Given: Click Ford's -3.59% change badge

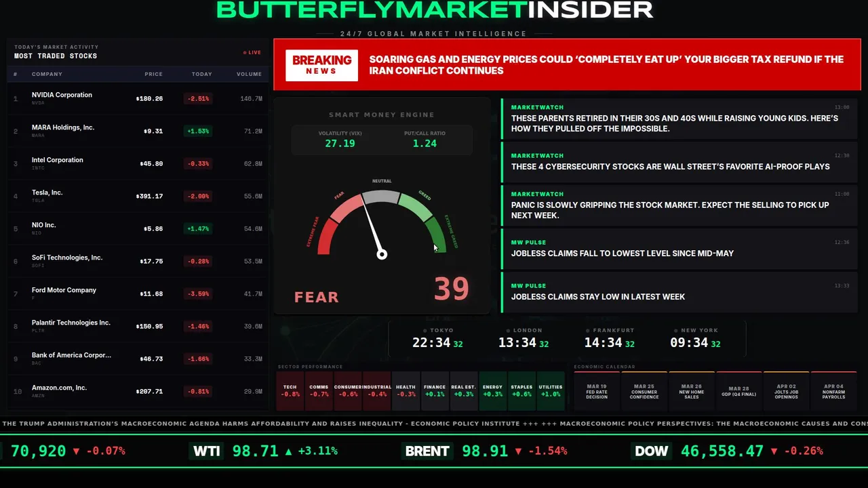Looking at the screenshot, I should [198, 294].
